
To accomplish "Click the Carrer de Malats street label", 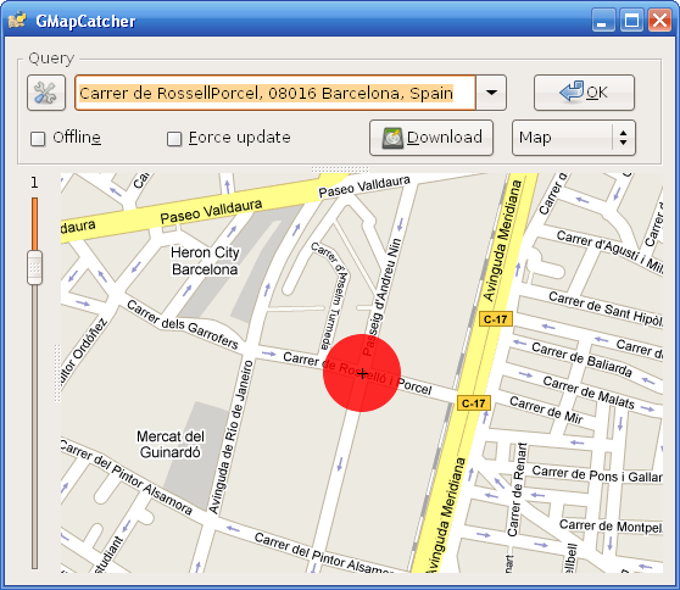I will tap(589, 393).
